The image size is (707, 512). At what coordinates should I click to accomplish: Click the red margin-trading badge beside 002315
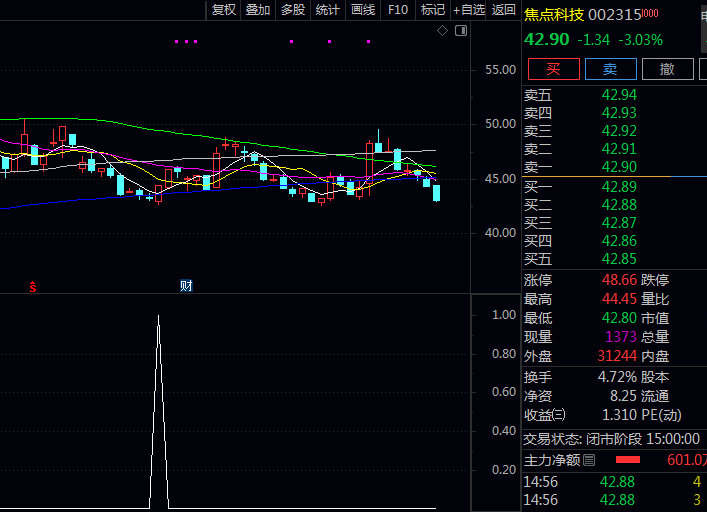pos(650,14)
